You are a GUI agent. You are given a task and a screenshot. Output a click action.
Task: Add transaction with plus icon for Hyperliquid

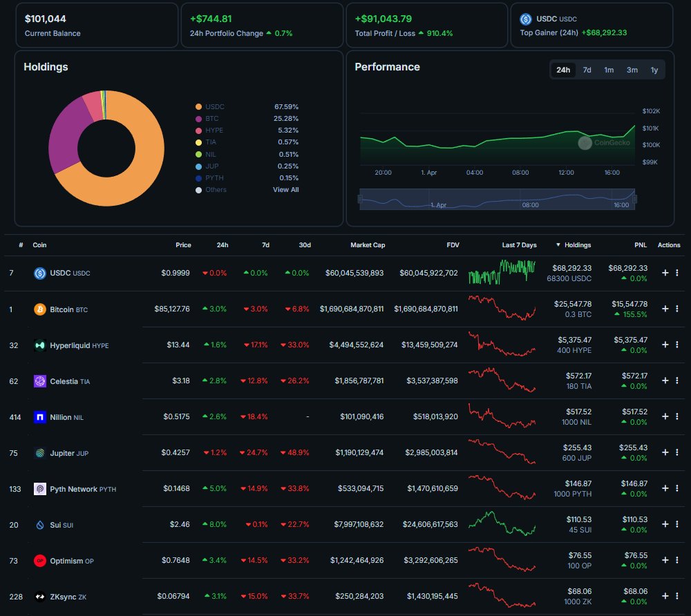click(665, 345)
